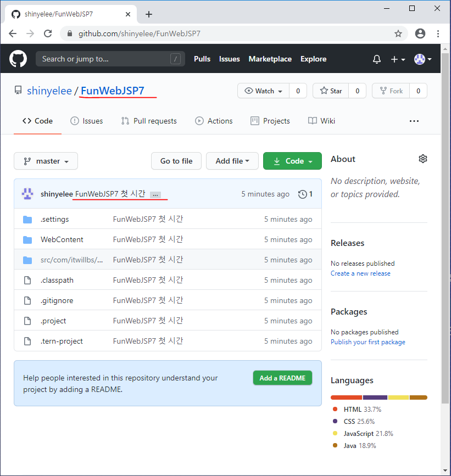Open the WebContent folder
Viewport: 451px width, 476px height.
click(x=62, y=239)
